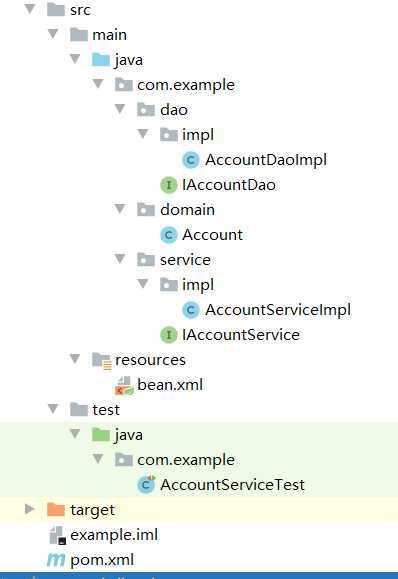This screenshot has height=579, width=398.
Task: Click the bean.xml Spring config icon
Action: coord(124,386)
